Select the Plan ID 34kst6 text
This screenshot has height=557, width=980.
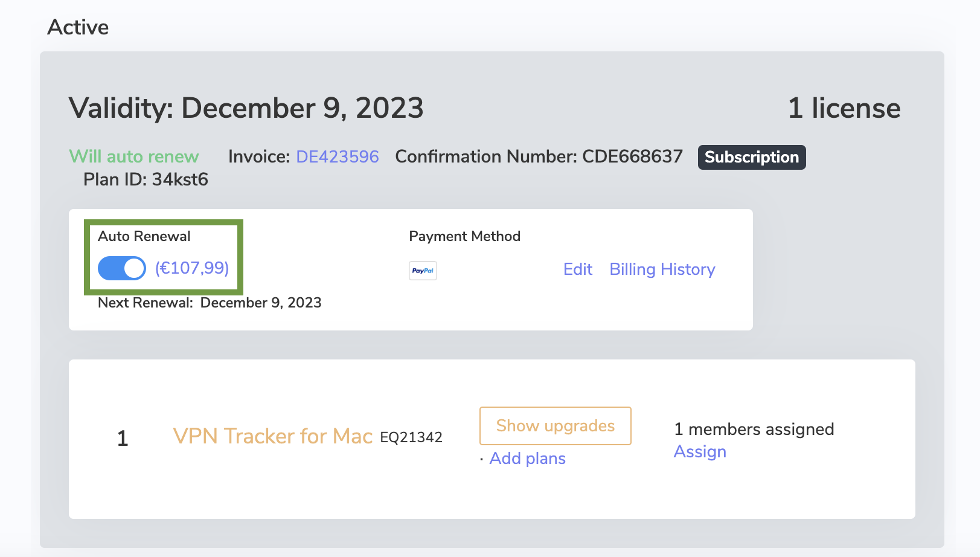pos(144,179)
